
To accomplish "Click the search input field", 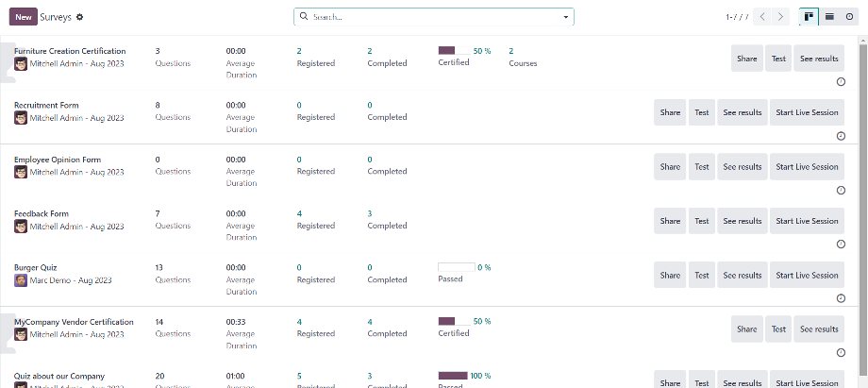I will pyautogui.click(x=436, y=17).
